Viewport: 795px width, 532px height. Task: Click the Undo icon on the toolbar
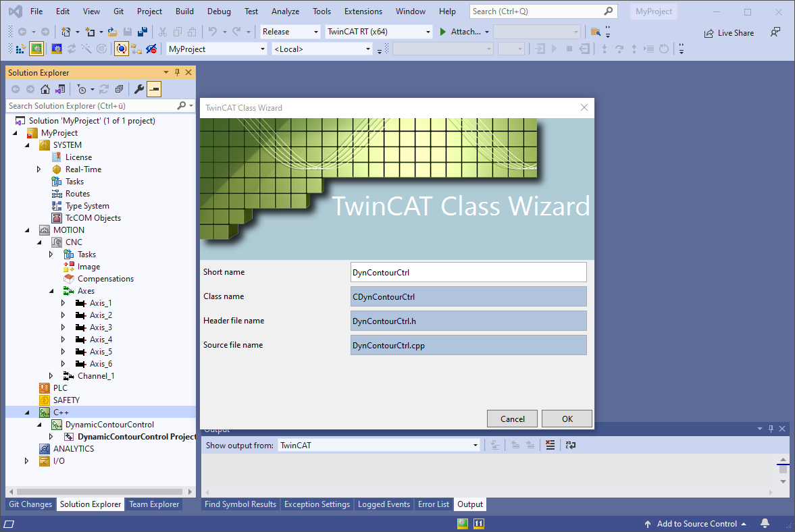click(212, 32)
